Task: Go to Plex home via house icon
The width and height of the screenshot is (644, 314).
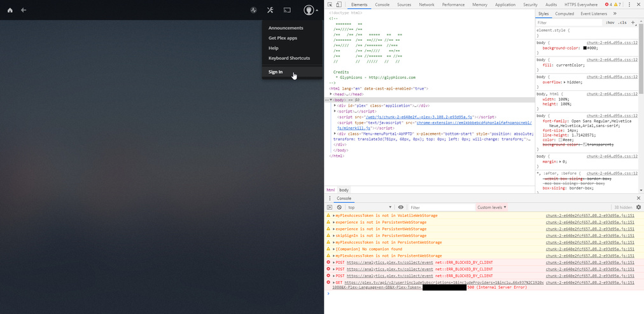Action: point(10,10)
